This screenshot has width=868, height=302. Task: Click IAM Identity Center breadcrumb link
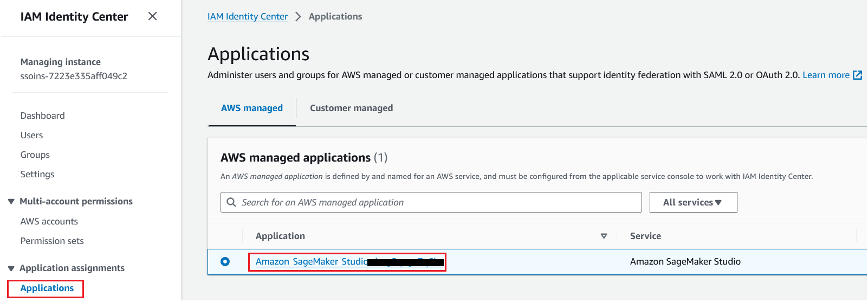(x=248, y=16)
